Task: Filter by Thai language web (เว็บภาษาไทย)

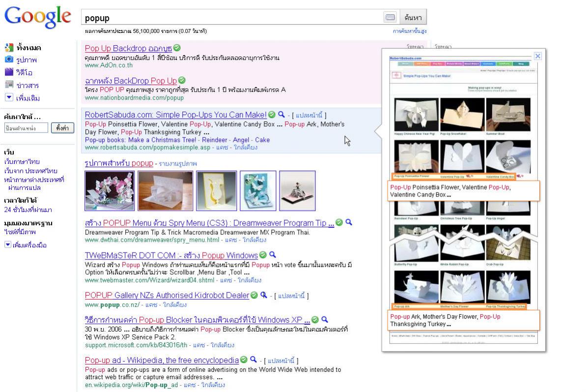Action: click(x=22, y=162)
